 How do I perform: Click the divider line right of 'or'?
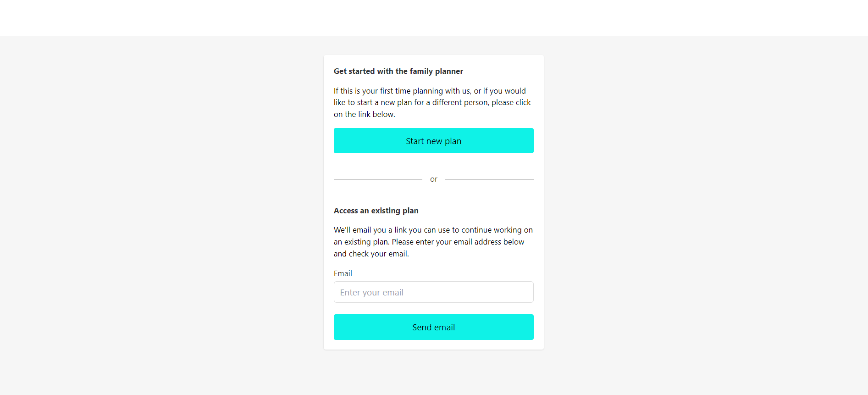pyautogui.click(x=489, y=179)
